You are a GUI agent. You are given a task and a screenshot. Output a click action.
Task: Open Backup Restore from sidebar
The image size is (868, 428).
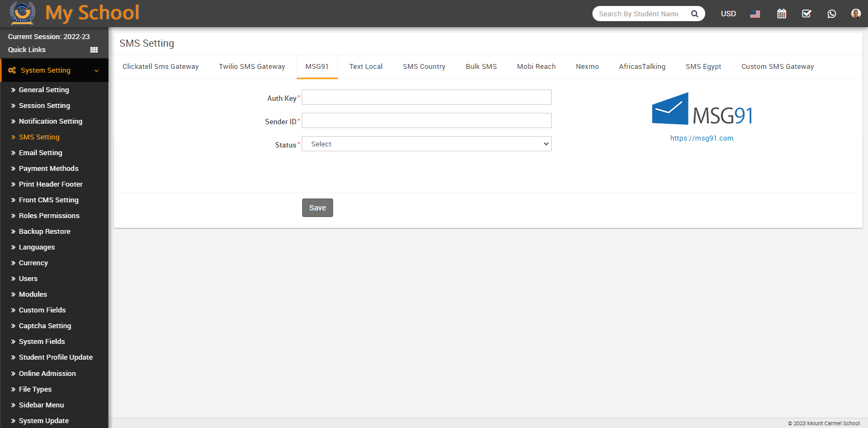(x=44, y=232)
